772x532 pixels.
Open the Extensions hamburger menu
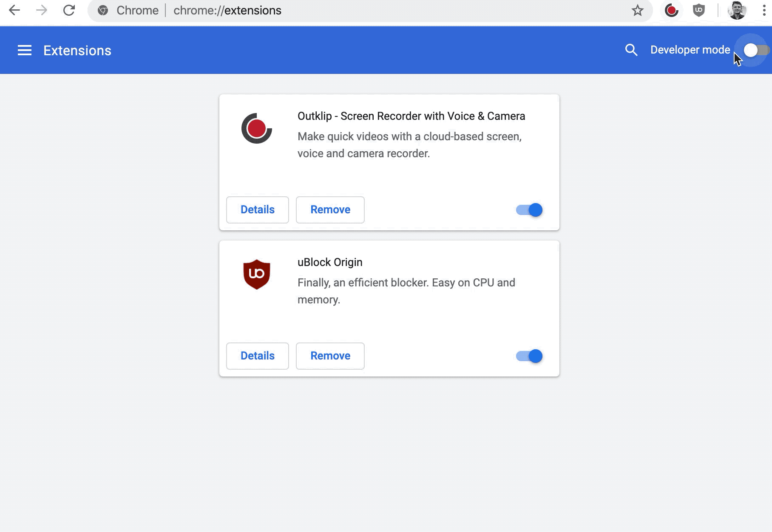click(25, 50)
